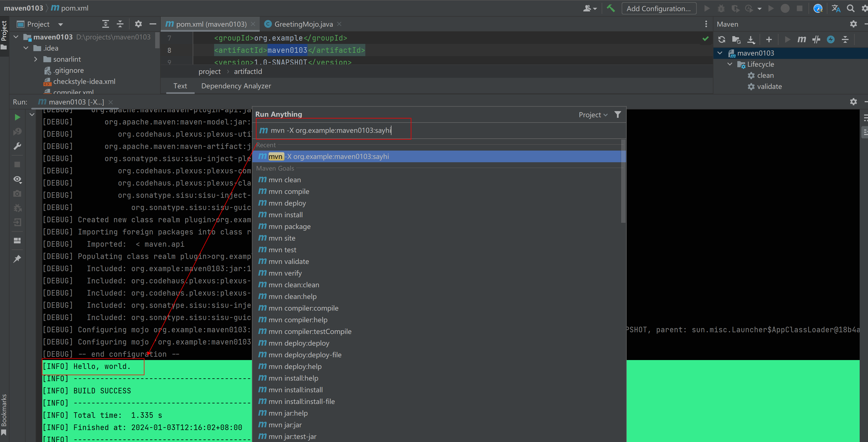The height and width of the screenshot is (442, 868).
Task: Add Maven Projects plus icon
Action: click(x=769, y=40)
